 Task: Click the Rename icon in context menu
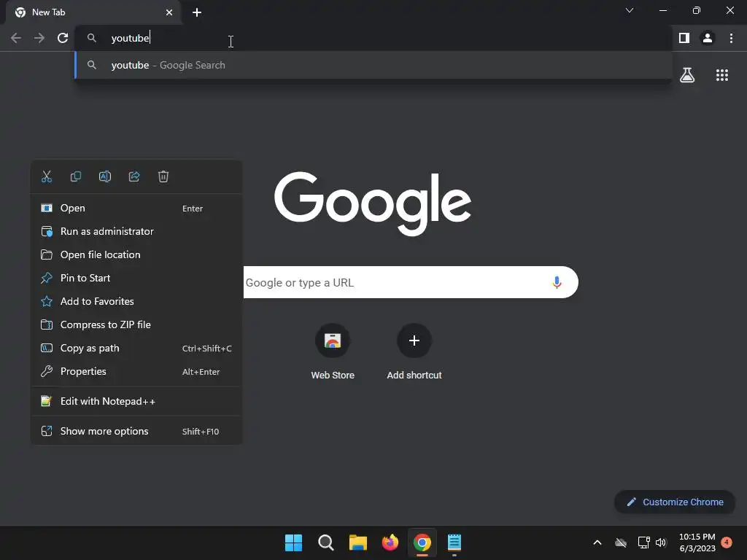tap(105, 176)
